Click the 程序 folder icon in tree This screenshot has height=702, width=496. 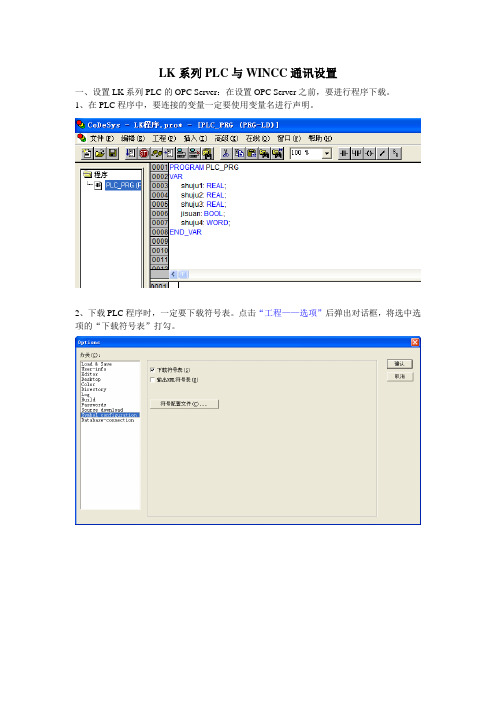tap(88, 175)
